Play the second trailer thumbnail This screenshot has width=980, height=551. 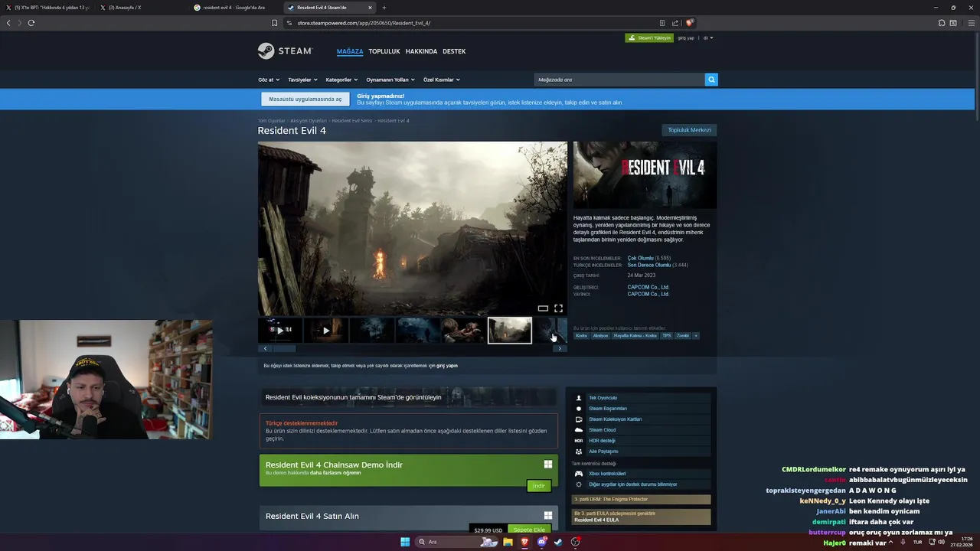point(326,331)
